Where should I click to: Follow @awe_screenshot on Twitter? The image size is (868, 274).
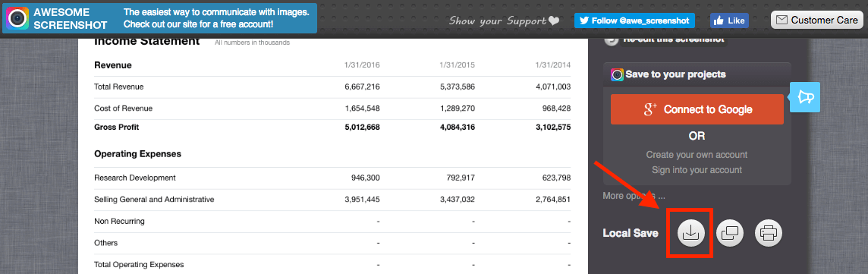pos(634,20)
